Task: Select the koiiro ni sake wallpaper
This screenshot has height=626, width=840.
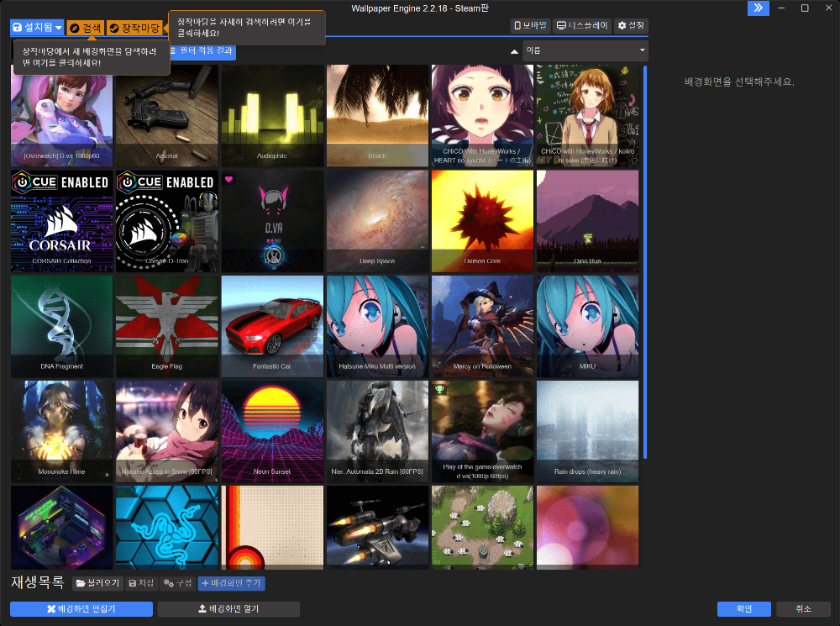Action: 587,116
